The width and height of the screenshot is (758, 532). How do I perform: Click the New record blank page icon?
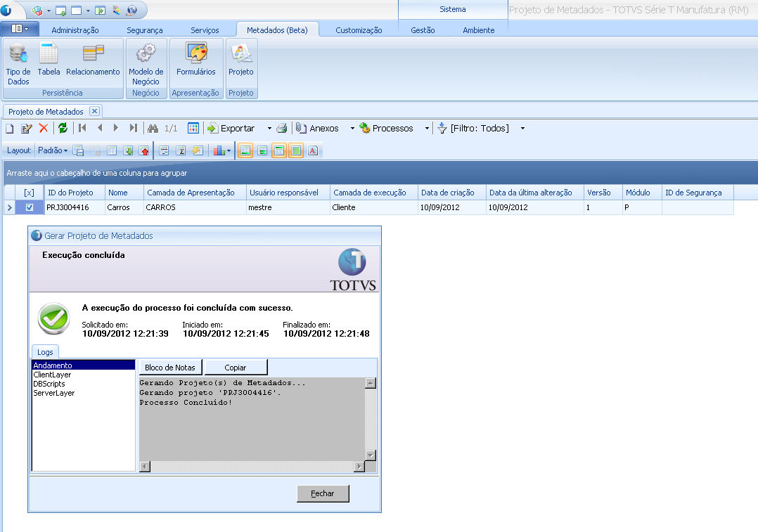pos(10,128)
